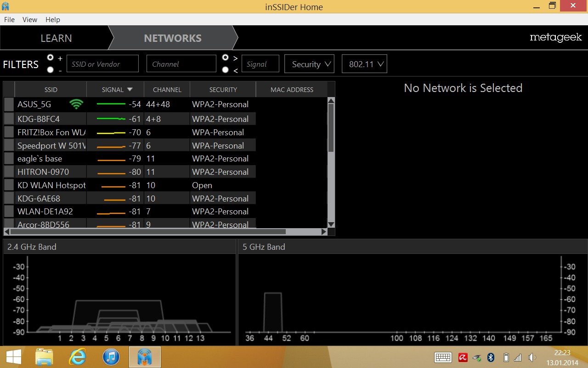The height and width of the screenshot is (368, 588).
Task: Select the less-than signal radio button
Action: 225,70
